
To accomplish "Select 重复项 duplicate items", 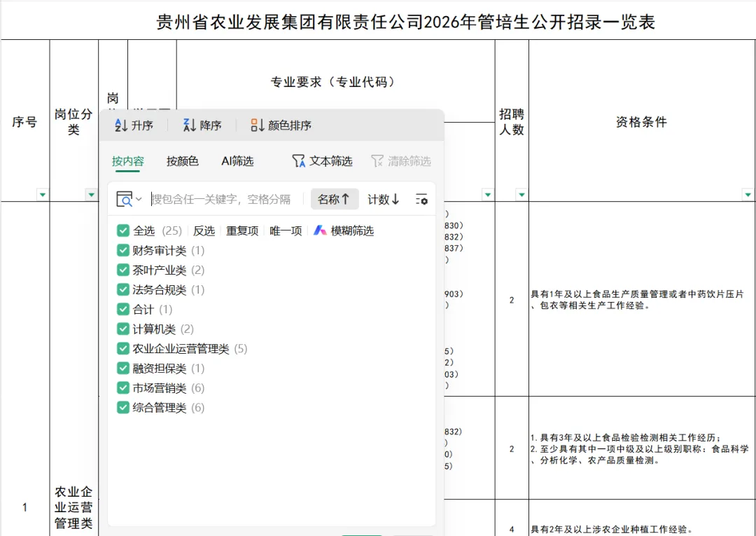I will coord(242,231).
